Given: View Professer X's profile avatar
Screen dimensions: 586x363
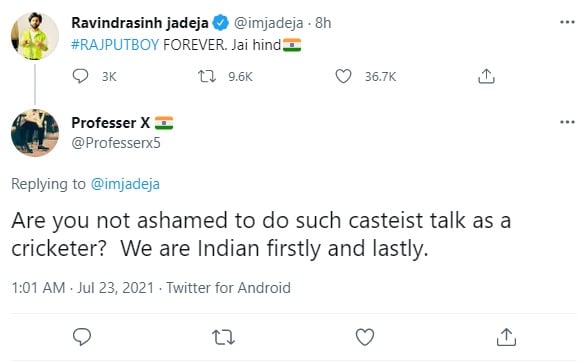Looking at the screenshot, I should click(x=35, y=133).
